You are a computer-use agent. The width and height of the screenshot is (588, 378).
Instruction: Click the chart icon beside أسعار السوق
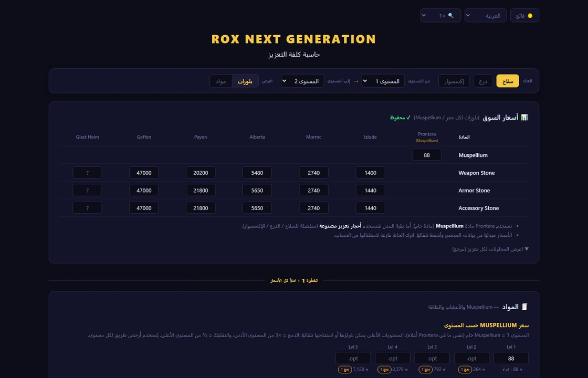[x=524, y=118]
